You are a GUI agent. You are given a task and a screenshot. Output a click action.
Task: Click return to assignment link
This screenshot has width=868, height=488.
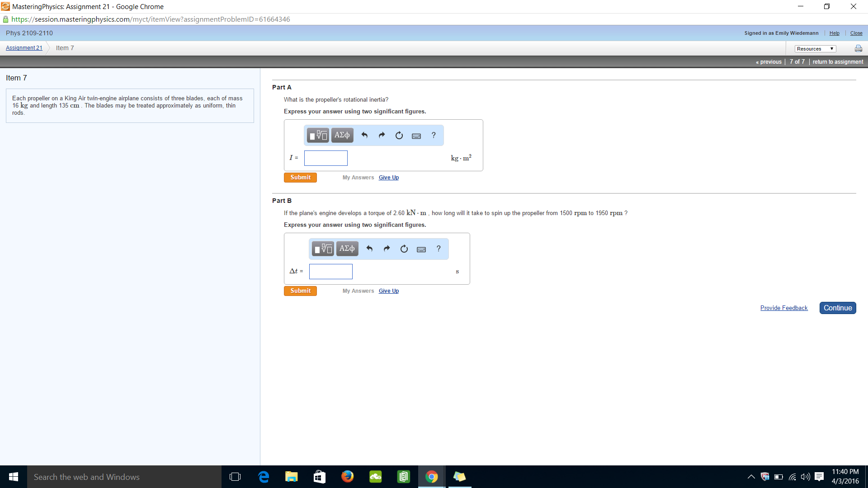838,62
